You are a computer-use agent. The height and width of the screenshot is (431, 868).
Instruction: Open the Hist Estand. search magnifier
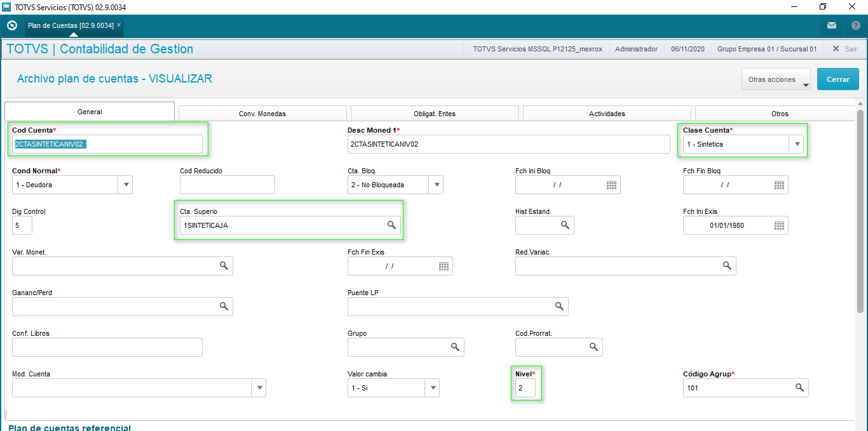pos(565,225)
